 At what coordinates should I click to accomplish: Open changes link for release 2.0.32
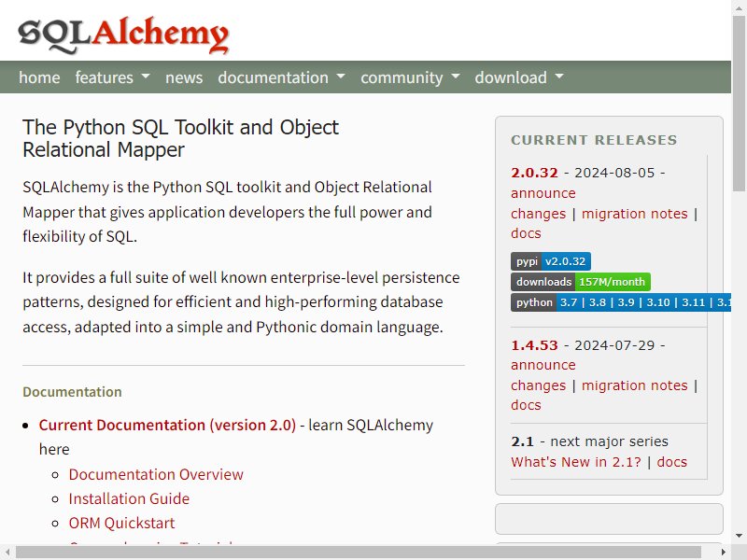point(539,214)
